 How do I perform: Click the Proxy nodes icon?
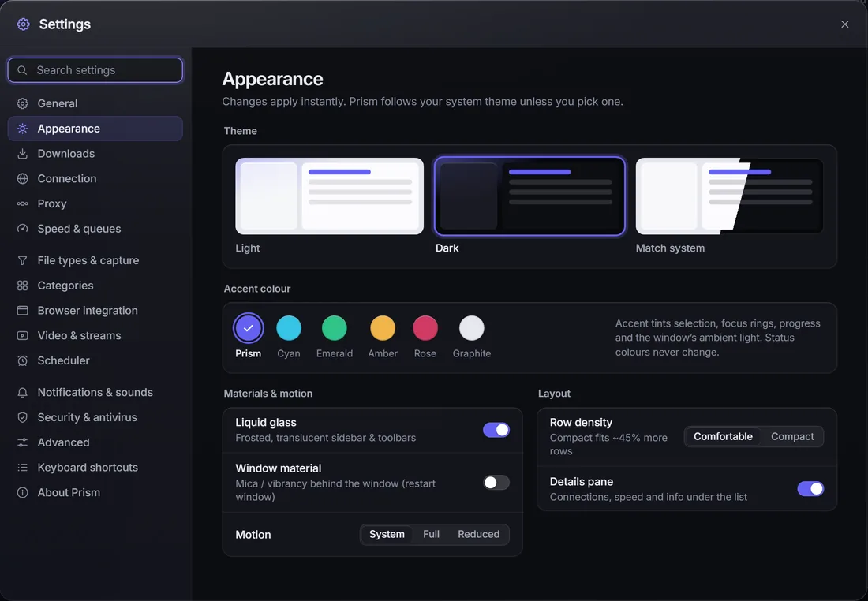click(22, 203)
